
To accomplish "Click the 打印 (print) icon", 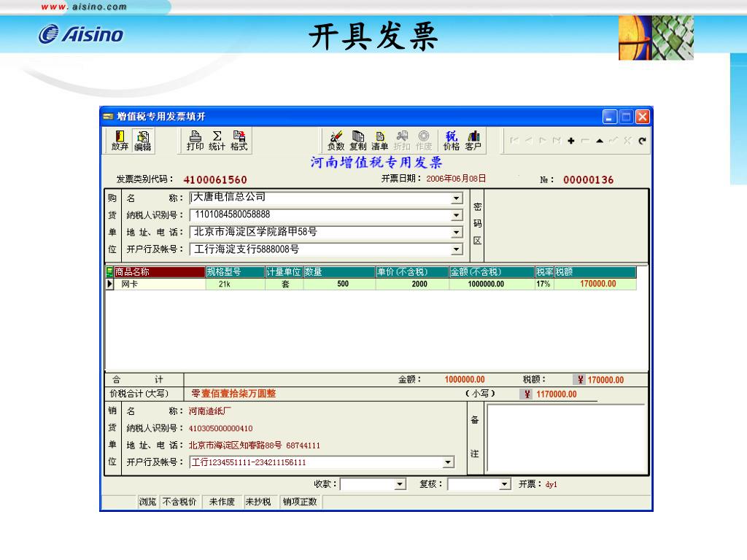I will click(196, 141).
